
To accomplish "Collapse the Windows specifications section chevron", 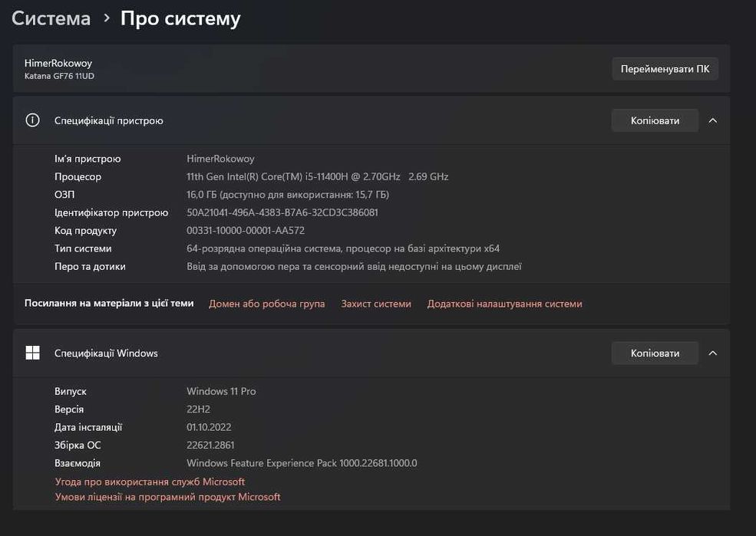I will click(713, 353).
